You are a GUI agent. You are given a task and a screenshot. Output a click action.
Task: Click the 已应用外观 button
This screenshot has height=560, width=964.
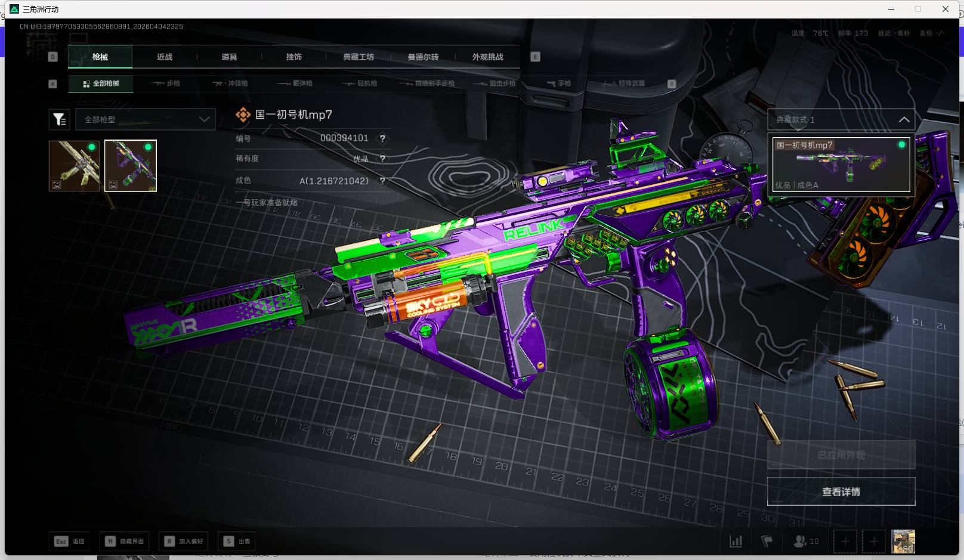[841, 455]
